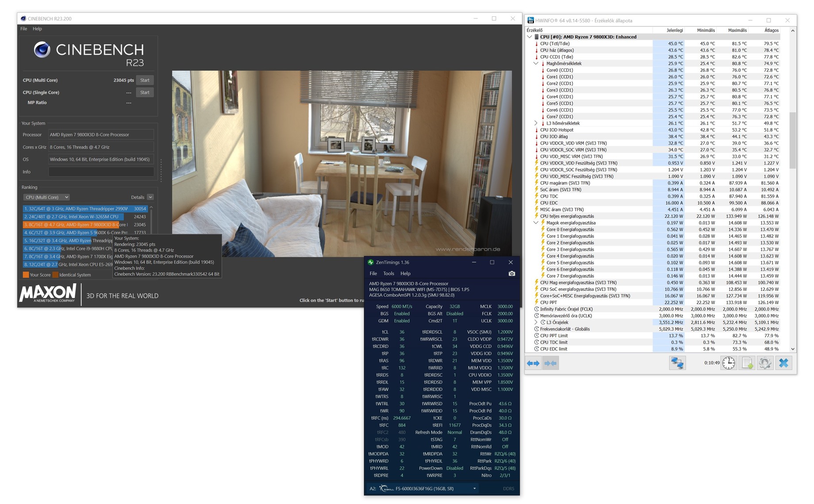Select the Intel Xeon W-3265M ranking row
This screenshot has width=814, height=504.
[85, 217]
